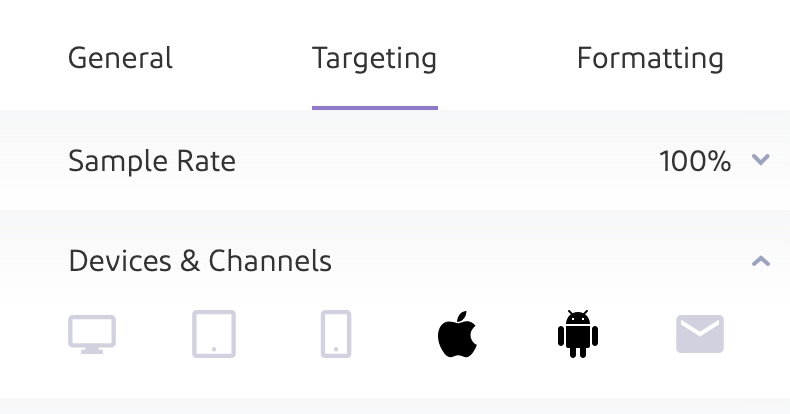Toggle tablet device targeting icon
790x414 pixels.
[214, 334]
